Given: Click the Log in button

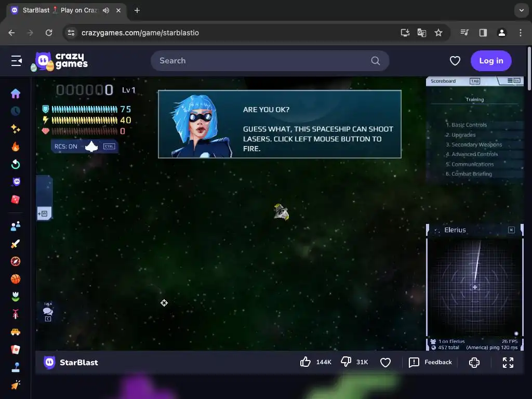Looking at the screenshot, I should [x=491, y=61].
